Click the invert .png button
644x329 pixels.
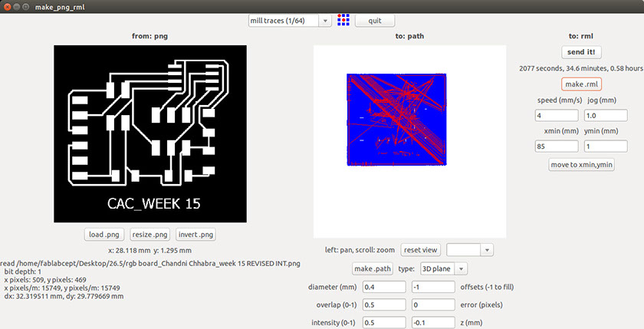pos(195,235)
